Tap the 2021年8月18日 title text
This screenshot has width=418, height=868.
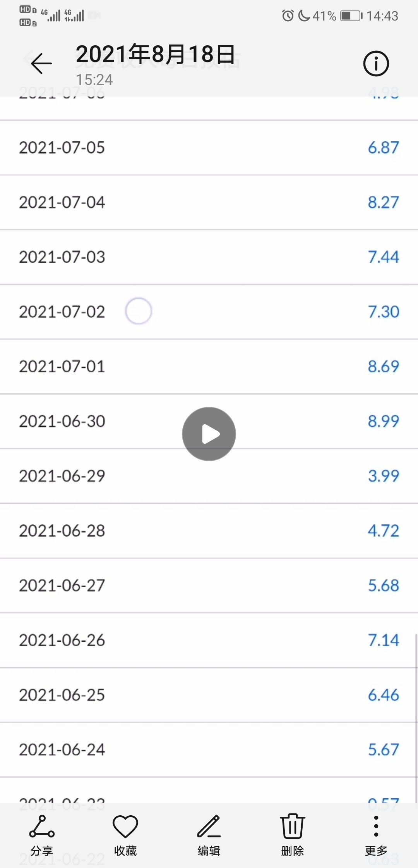[156, 54]
